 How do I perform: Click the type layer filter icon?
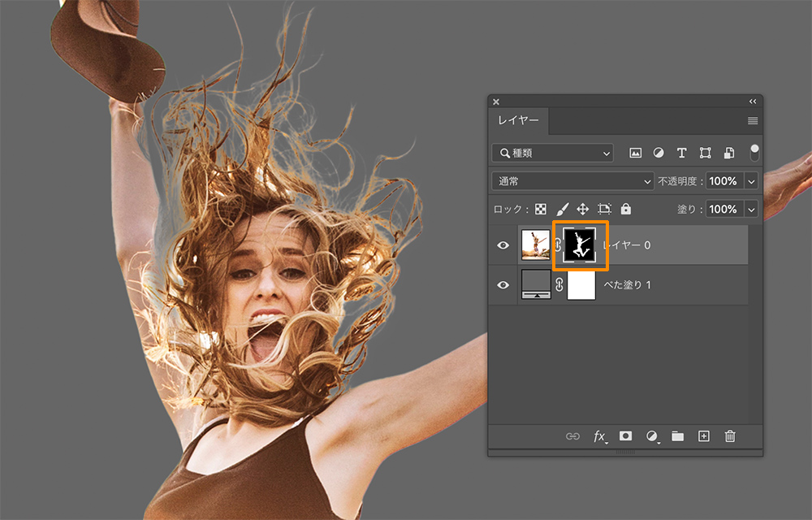[682, 153]
